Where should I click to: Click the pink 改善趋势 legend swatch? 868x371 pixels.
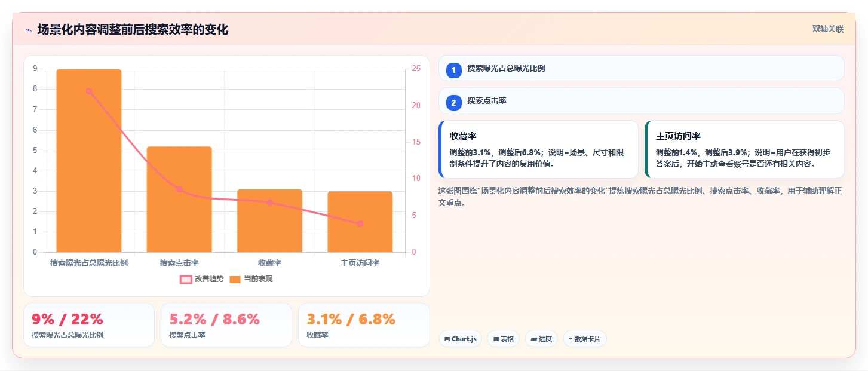pos(186,279)
